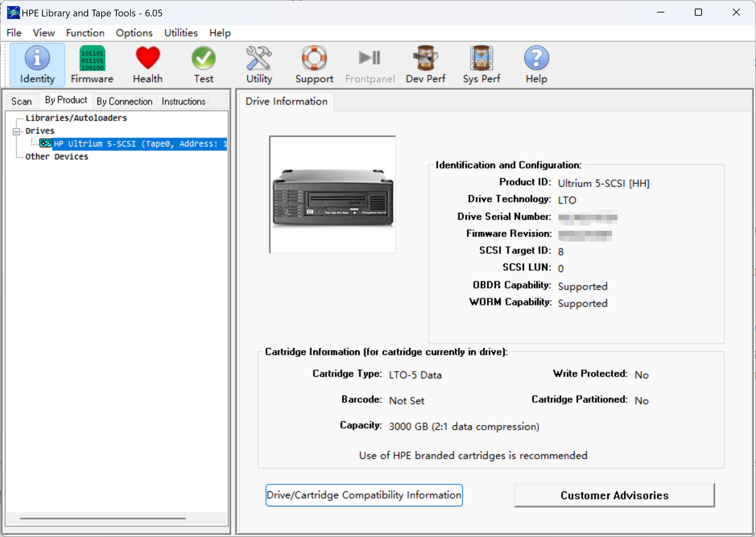Select Other Devices tree item
This screenshot has width=756, height=537.
click(x=57, y=156)
